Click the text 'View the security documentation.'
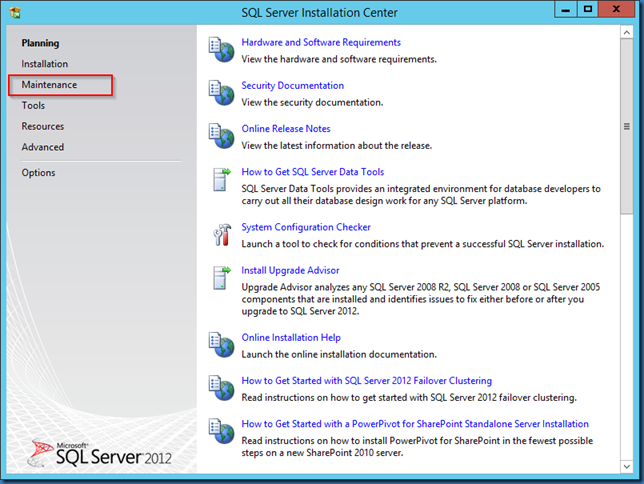 tap(312, 102)
